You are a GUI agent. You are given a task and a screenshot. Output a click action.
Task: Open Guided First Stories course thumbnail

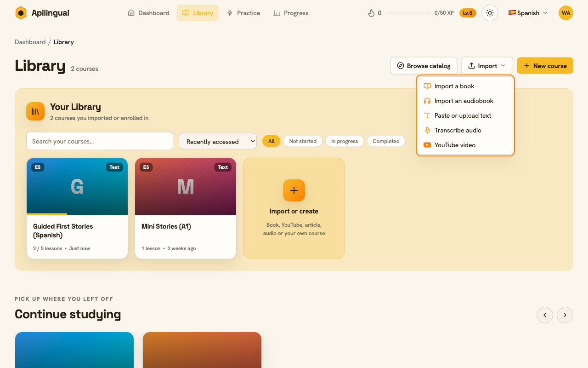77,186
